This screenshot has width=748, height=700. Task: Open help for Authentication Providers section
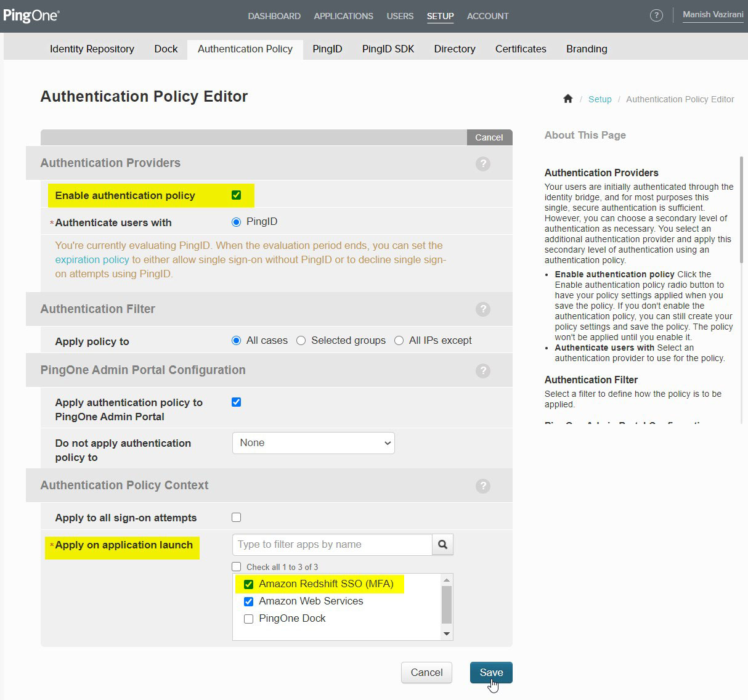483,164
